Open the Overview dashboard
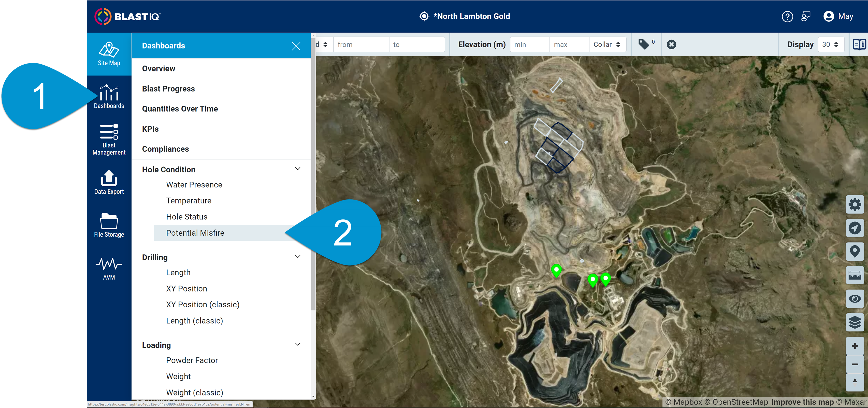The width and height of the screenshot is (868, 408). 158,69
